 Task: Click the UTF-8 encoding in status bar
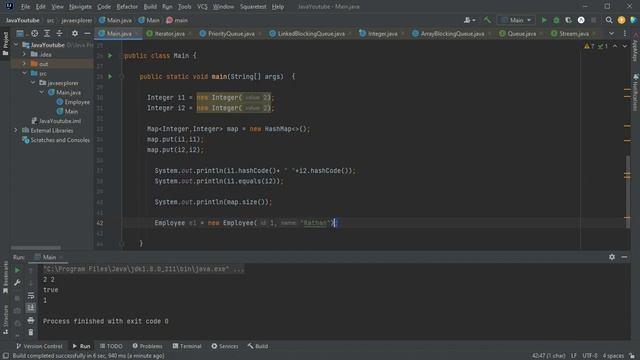[590, 356]
